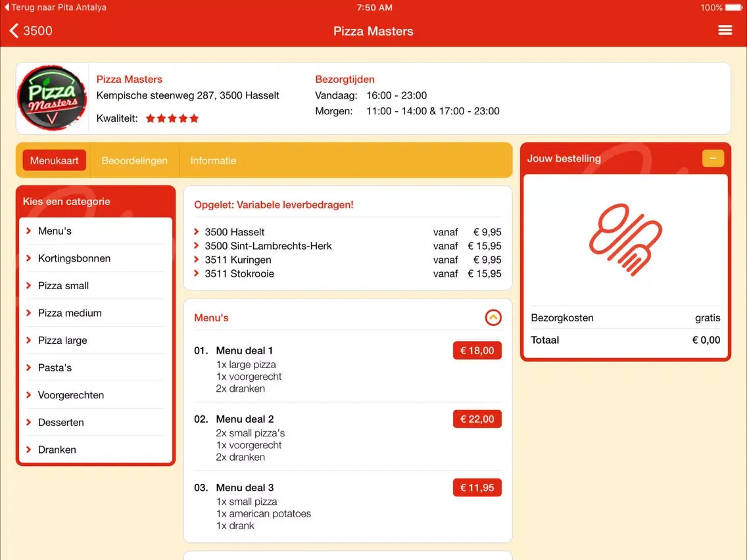Choose the Pasta's category
Viewport: 747px width, 560px height.
95,367
